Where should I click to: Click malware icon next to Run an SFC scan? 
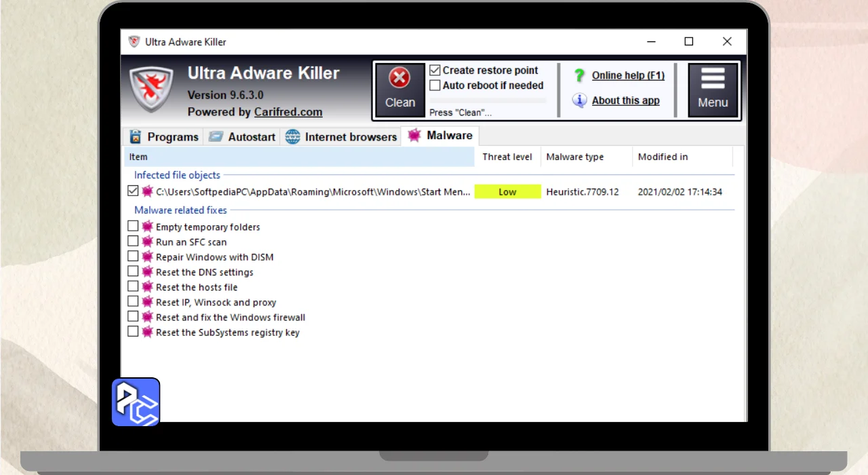pyautogui.click(x=147, y=242)
